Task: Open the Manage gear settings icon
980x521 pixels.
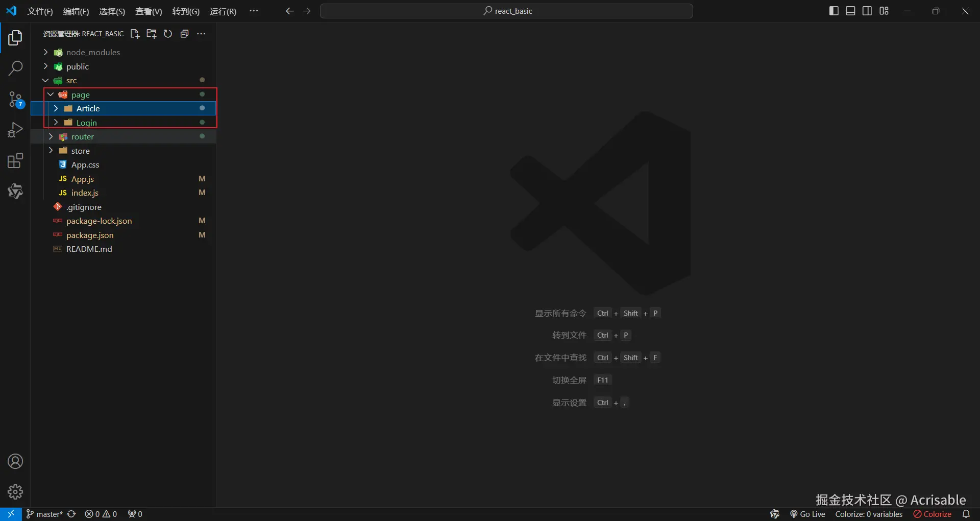Action: [15, 492]
